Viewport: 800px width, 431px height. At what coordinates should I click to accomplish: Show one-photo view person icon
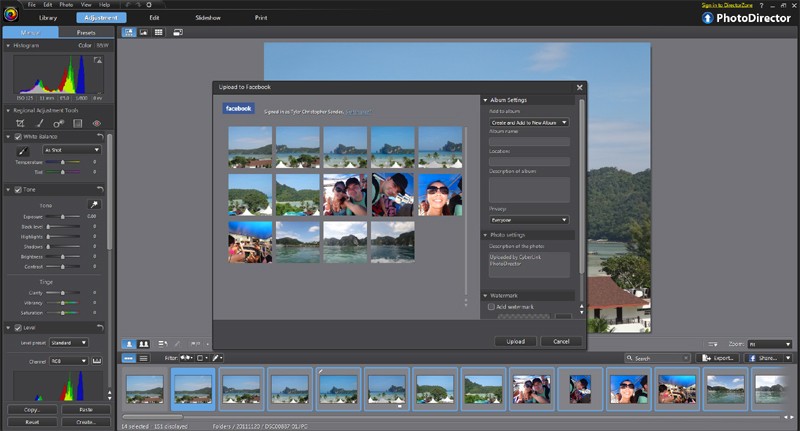click(129, 344)
